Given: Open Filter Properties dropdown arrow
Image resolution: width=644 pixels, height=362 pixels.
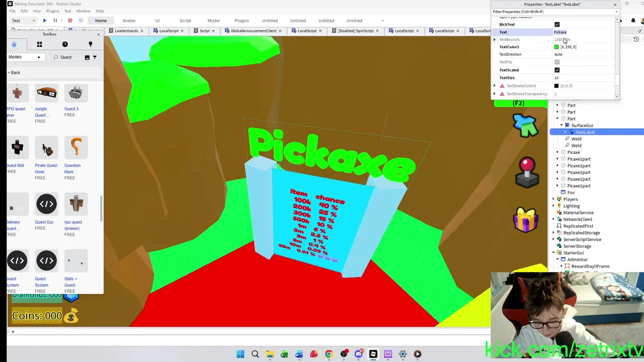Looking at the screenshot, I should pos(617,12).
